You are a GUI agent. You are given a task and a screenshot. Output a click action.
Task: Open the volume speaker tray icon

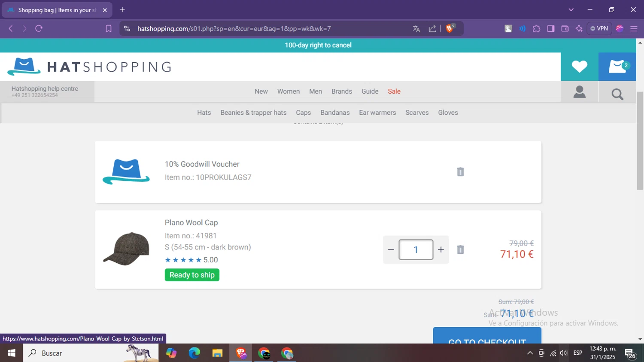(x=564, y=353)
